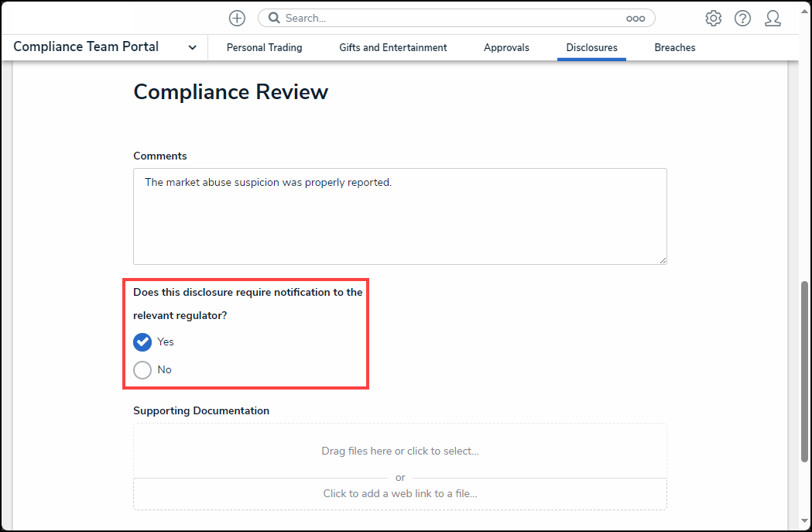Open the ellipsis options icon beside search

636,17
